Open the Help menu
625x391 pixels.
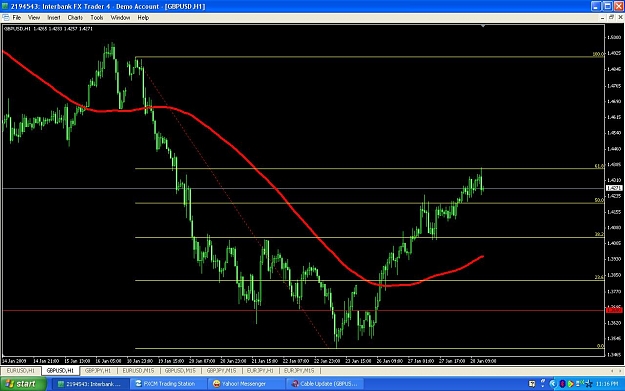click(x=143, y=18)
